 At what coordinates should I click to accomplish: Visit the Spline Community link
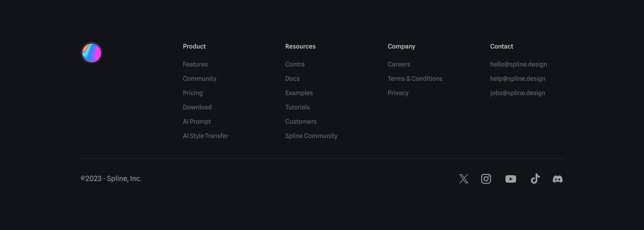(x=312, y=136)
